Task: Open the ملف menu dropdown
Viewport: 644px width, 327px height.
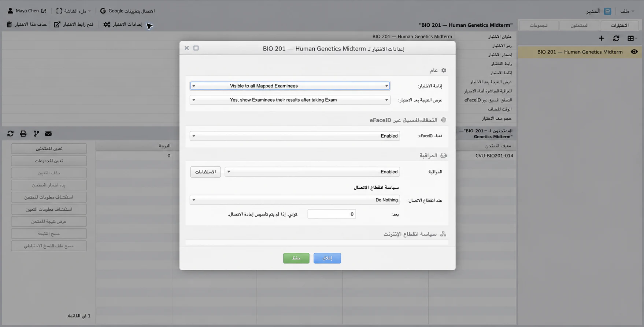Action: (628, 11)
